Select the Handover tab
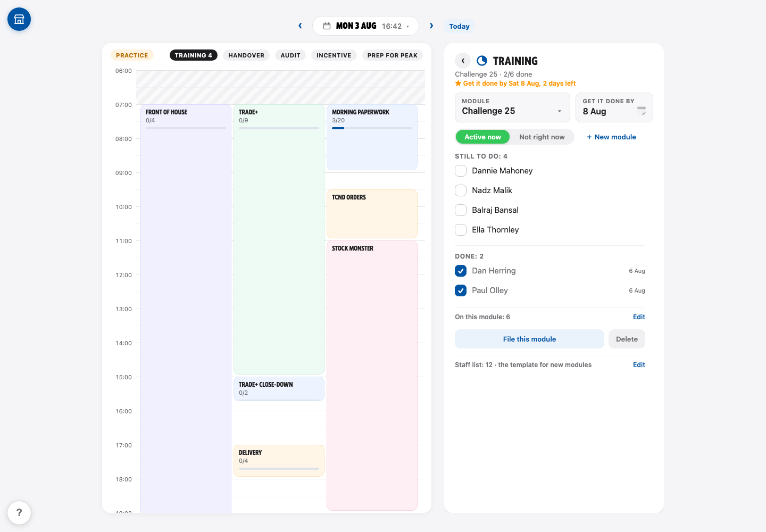Viewport: 766px width, 532px height. click(246, 55)
